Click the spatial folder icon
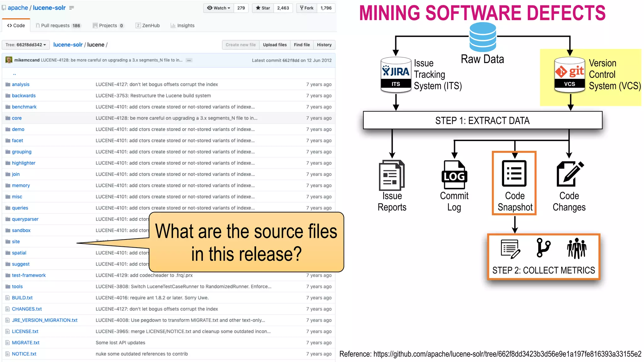The height and width of the screenshot is (362, 644). [x=8, y=253]
